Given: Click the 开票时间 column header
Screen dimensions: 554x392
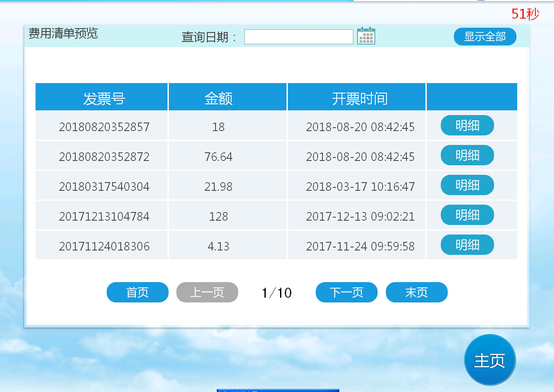Looking at the screenshot, I should (x=360, y=99).
